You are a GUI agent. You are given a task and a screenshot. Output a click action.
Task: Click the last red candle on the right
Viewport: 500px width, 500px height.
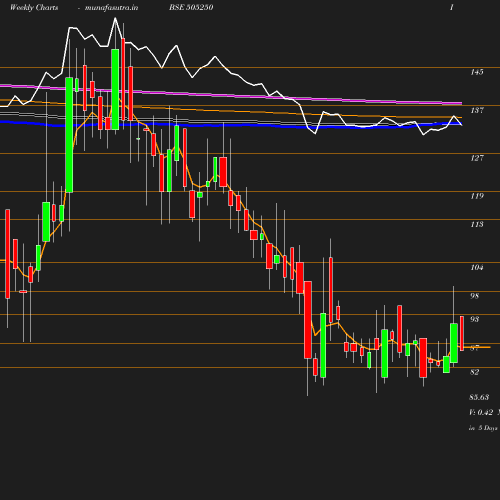tap(462, 333)
